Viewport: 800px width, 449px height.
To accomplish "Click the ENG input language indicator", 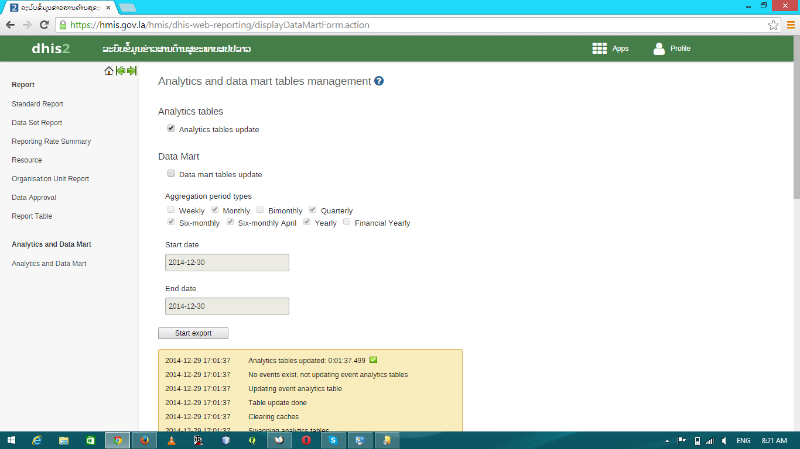I will (x=743, y=441).
